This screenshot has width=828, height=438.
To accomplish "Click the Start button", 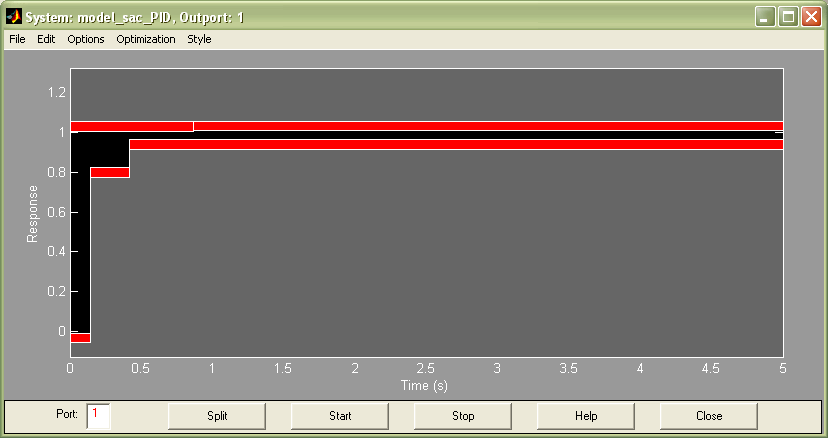I will coord(340,416).
